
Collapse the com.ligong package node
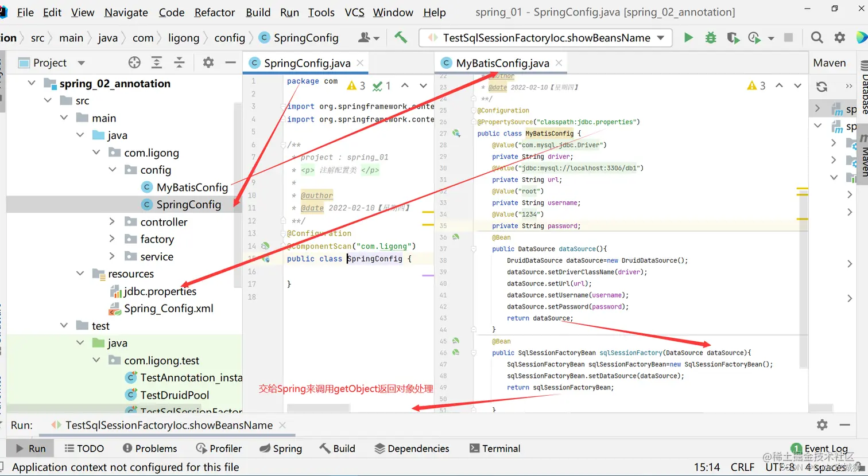[x=96, y=153]
